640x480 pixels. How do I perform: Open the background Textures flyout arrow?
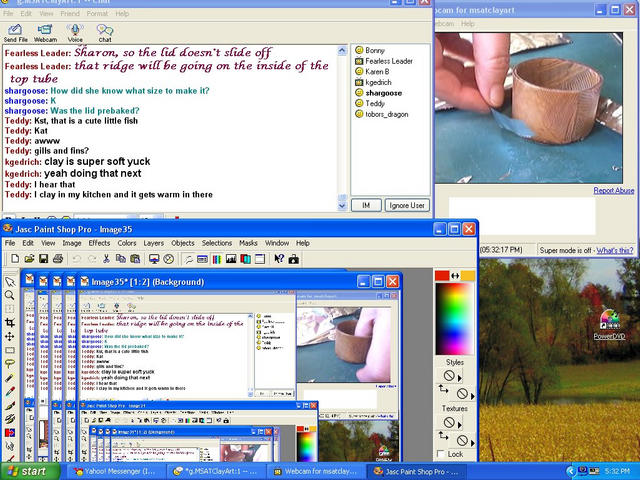[473, 443]
